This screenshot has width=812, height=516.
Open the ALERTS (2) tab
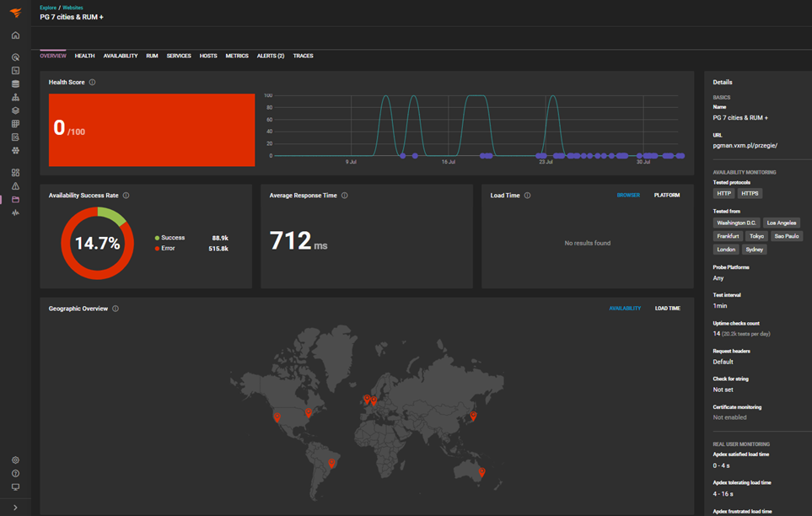click(x=271, y=56)
